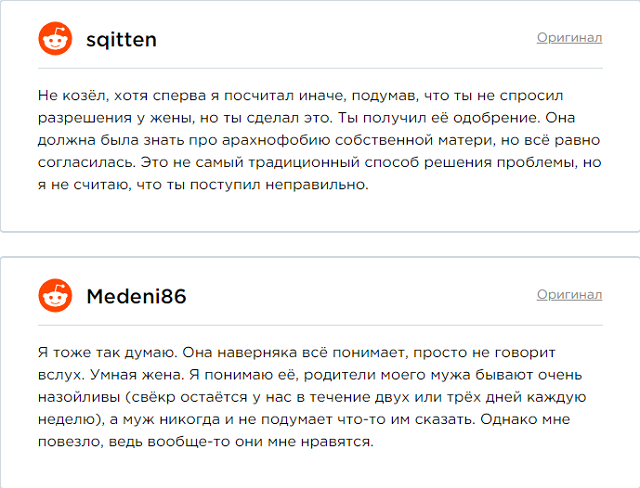
Task: Click the word традиционный in sqitten's comment
Action: tap(304, 163)
